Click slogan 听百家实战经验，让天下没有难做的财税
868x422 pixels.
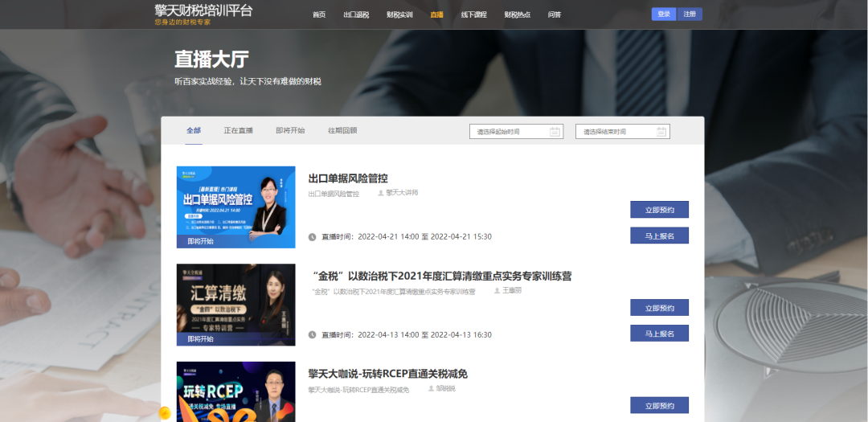(x=248, y=81)
